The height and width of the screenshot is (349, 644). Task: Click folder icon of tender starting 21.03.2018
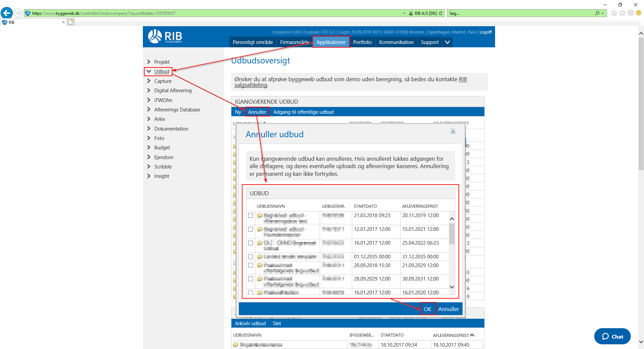click(x=259, y=215)
